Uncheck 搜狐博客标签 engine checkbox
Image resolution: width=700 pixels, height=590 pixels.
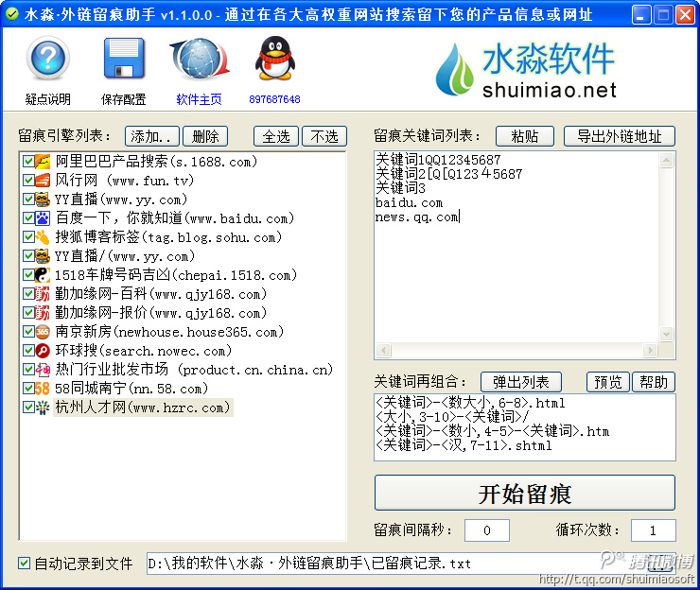(28, 237)
